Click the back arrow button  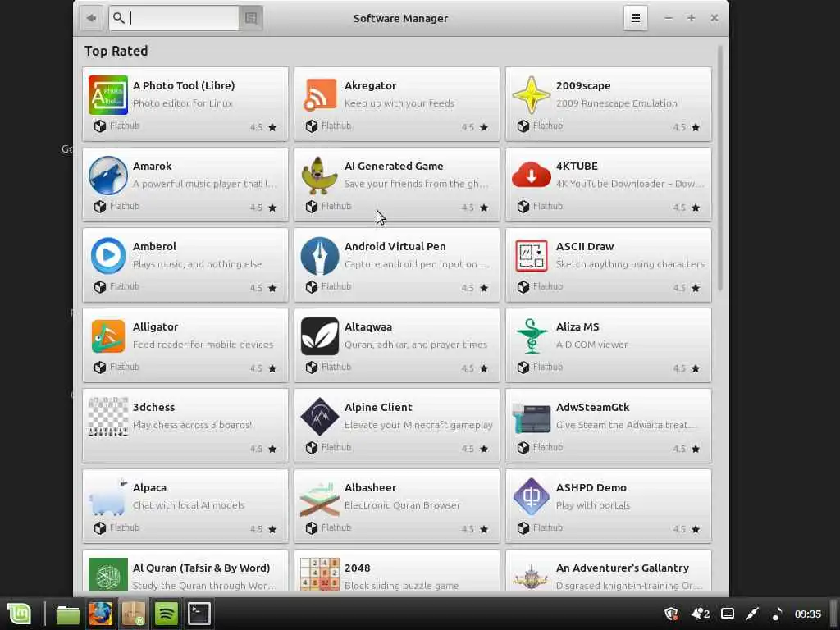(x=92, y=18)
